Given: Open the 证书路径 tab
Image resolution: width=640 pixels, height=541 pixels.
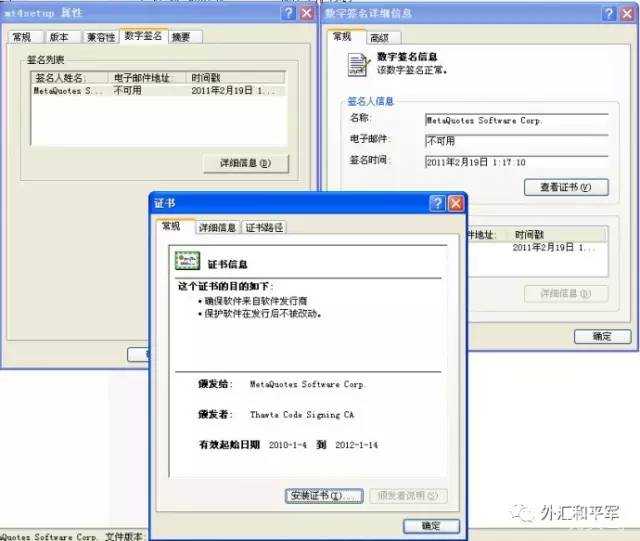Looking at the screenshot, I should point(265,228).
